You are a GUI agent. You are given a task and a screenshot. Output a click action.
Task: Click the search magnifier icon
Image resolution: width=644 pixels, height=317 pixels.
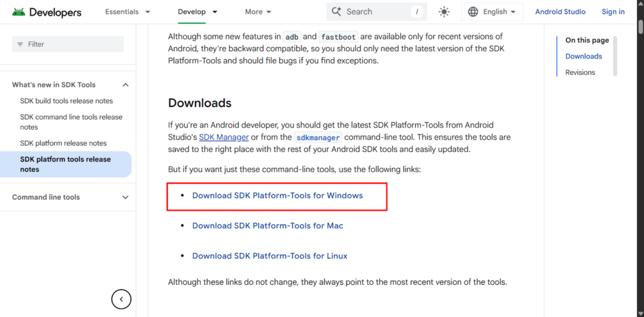coord(336,12)
